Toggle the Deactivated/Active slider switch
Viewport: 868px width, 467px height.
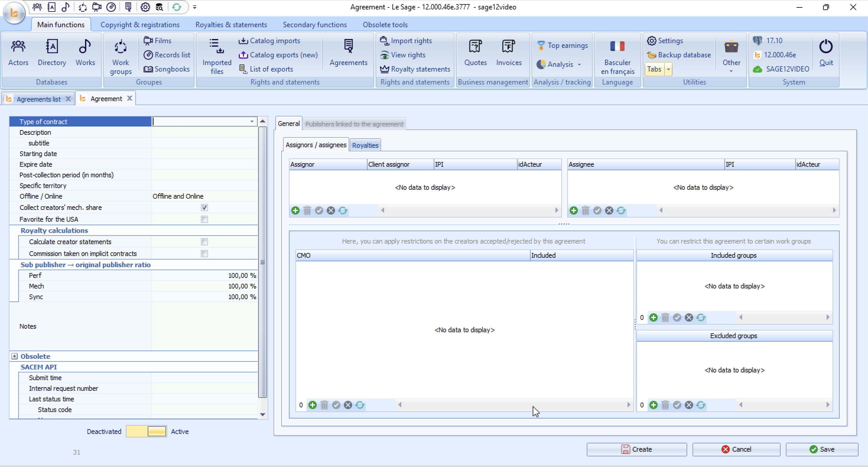coord(146,431)
